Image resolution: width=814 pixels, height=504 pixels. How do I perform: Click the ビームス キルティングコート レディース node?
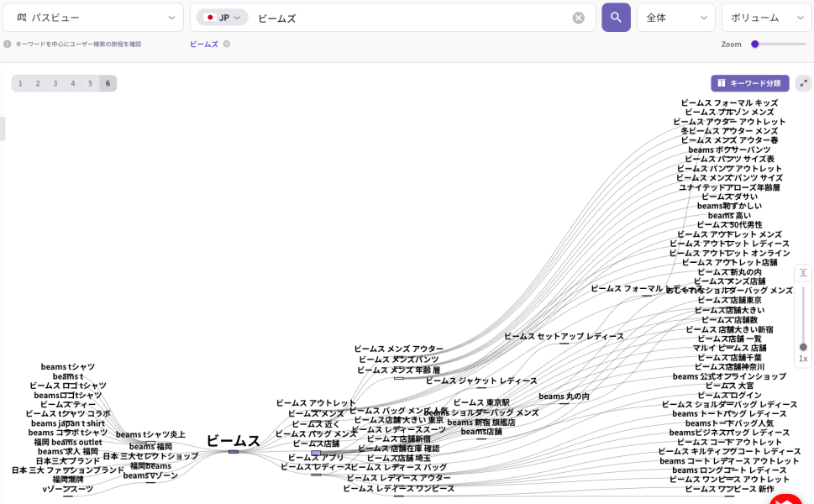click(729, 452)
